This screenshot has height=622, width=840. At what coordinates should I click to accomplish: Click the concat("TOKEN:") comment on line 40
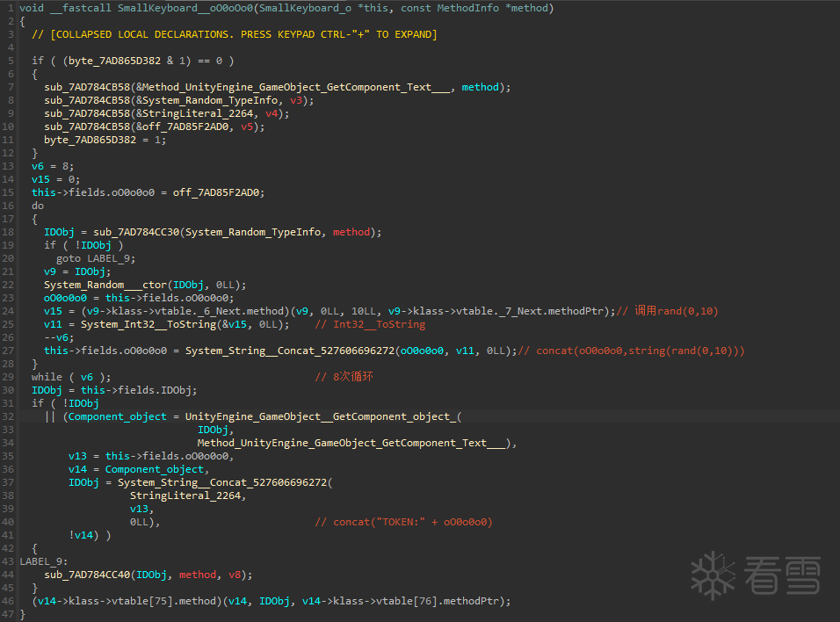pyautogui.click(x=404, y=522)
